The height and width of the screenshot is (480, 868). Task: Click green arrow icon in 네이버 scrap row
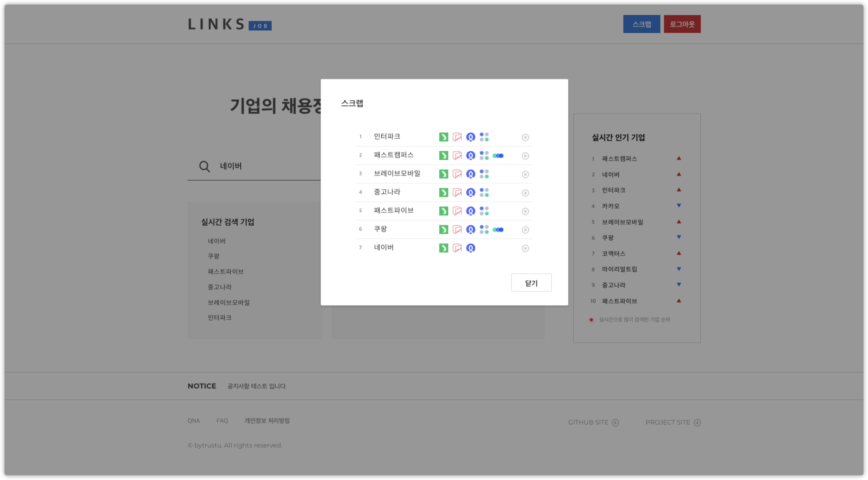(x=444, y=248)
